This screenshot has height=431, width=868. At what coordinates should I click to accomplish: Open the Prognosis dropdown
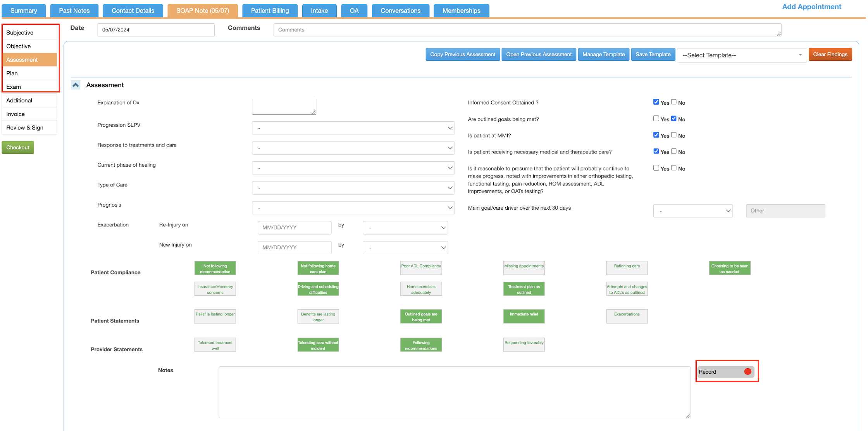tap(353, 208)
